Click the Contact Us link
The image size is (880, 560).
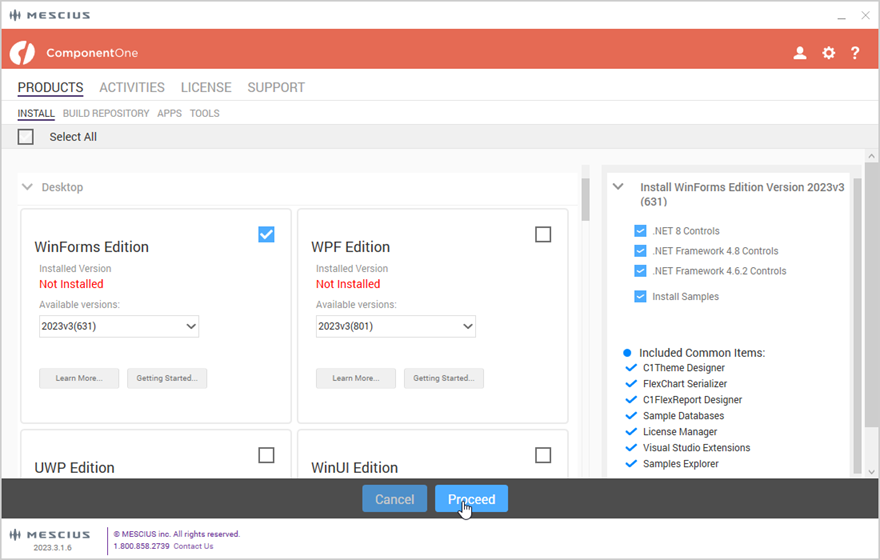pos(193,546)
